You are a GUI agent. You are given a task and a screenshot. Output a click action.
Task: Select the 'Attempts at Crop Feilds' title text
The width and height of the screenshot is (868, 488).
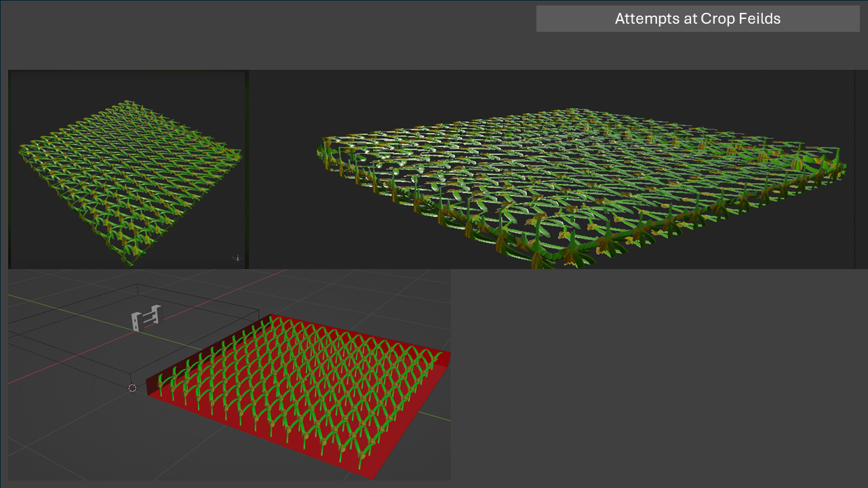698,19
